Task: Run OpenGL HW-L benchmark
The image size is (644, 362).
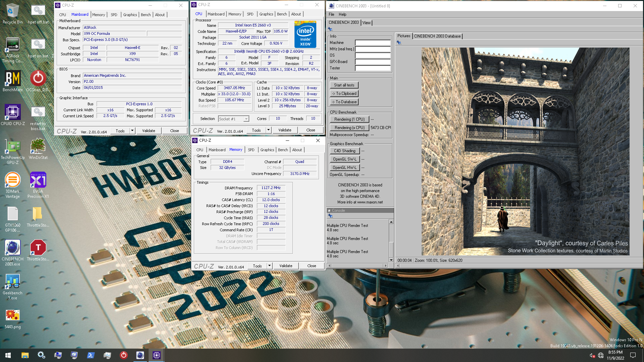Action: coord(345,168)
